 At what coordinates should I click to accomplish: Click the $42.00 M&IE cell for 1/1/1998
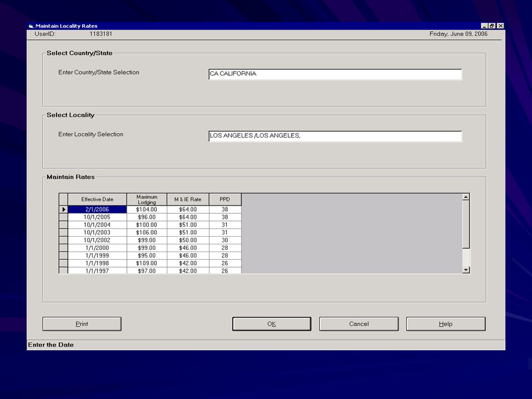click(188, 263)
